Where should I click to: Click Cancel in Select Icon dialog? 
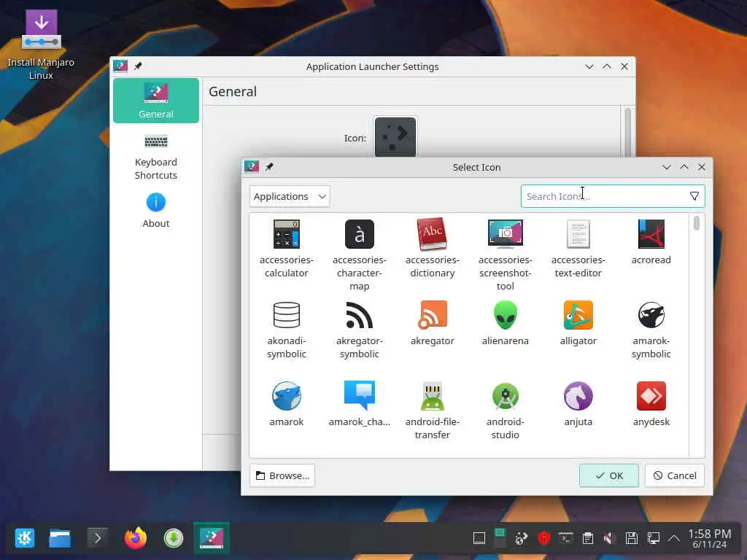pyautogui.click(x=675, y=475)
